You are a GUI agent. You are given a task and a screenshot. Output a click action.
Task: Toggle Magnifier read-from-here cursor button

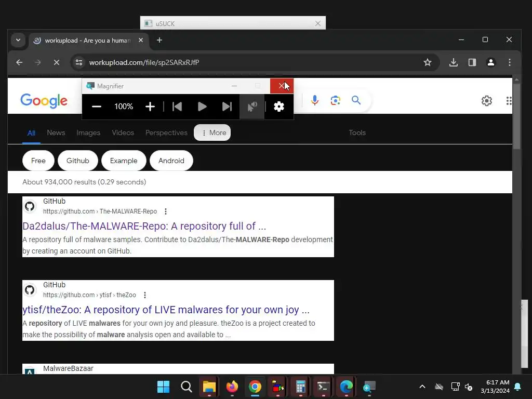pos(252,107)
